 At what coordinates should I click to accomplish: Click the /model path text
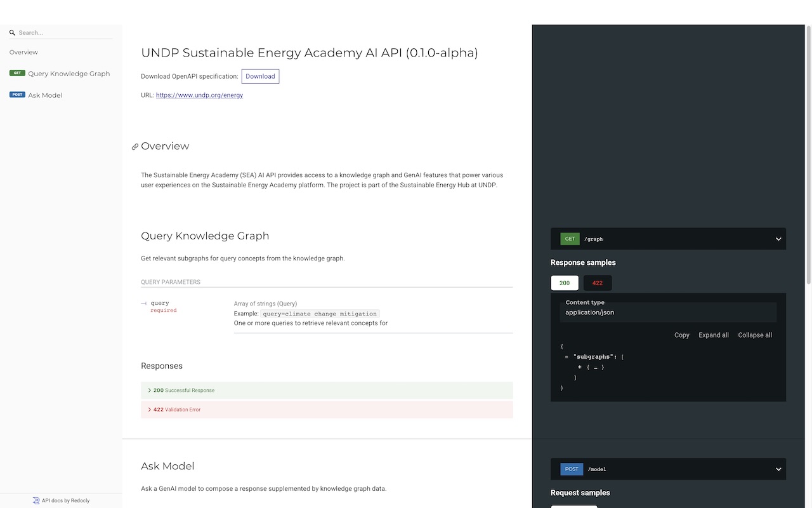tap(597, 469)
